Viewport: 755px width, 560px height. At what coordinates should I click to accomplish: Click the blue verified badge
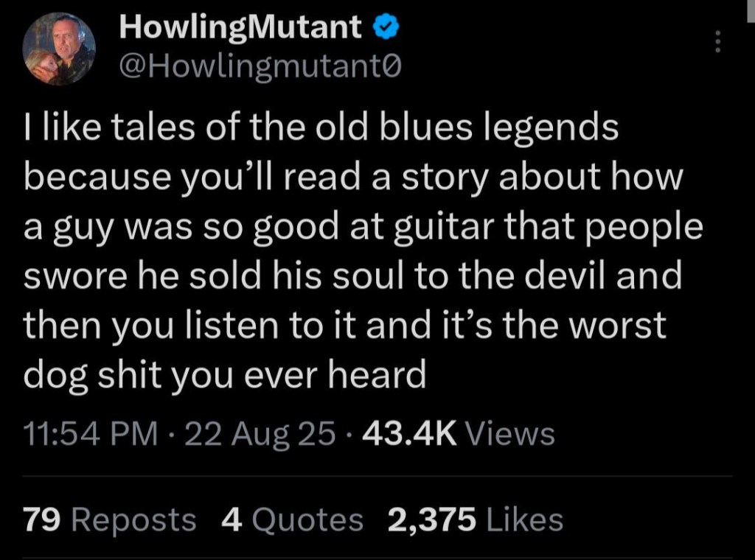[x=386, y=28]
